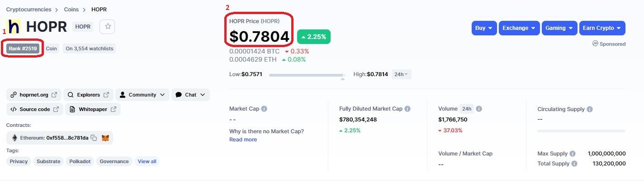Change the 24h low/high timeframe selector
This screenshot has height=184, width=644.
tap(401, 74)
